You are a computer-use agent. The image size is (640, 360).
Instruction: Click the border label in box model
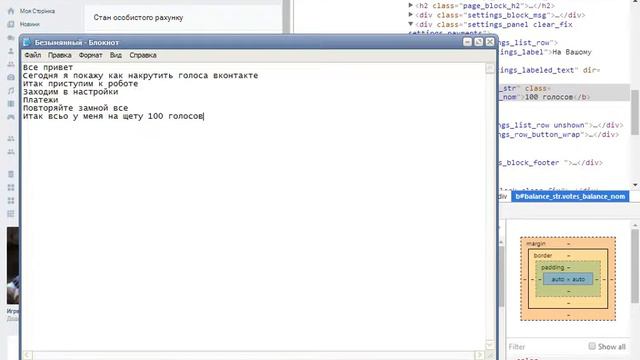click(543, 256)
